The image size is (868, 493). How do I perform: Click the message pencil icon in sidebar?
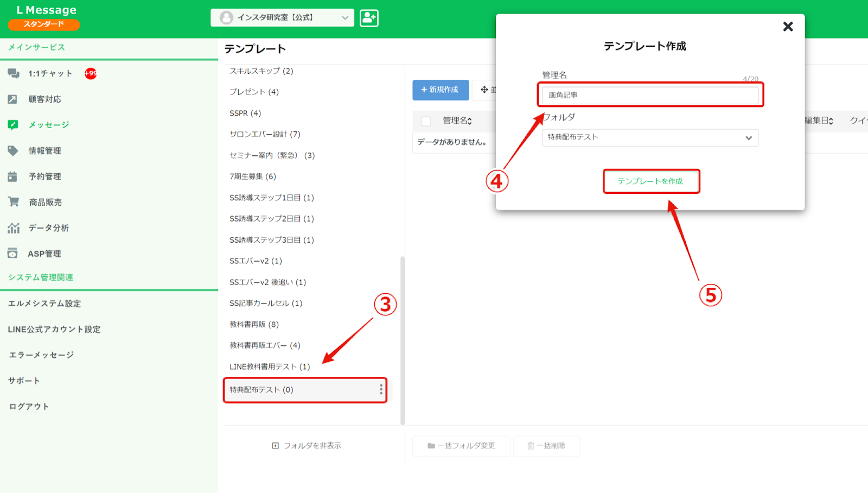[13, 125]
